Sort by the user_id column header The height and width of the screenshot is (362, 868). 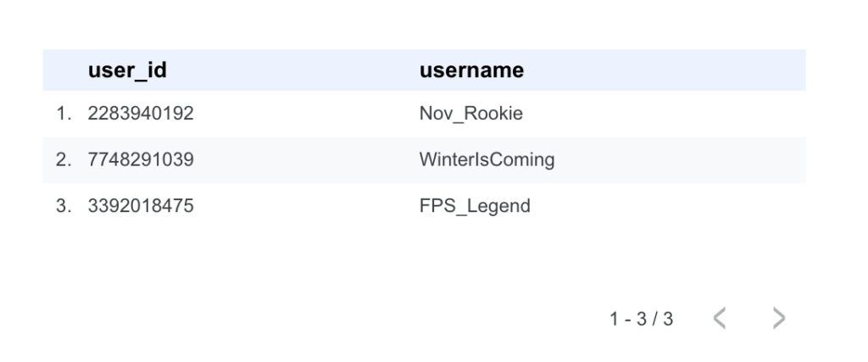click(127, 70)
